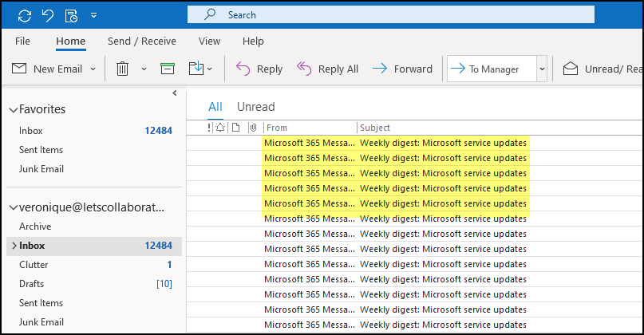Screen dimensions: 644x335
Task: Open the New Email dropdown arrow
Action: pos(93,69)
